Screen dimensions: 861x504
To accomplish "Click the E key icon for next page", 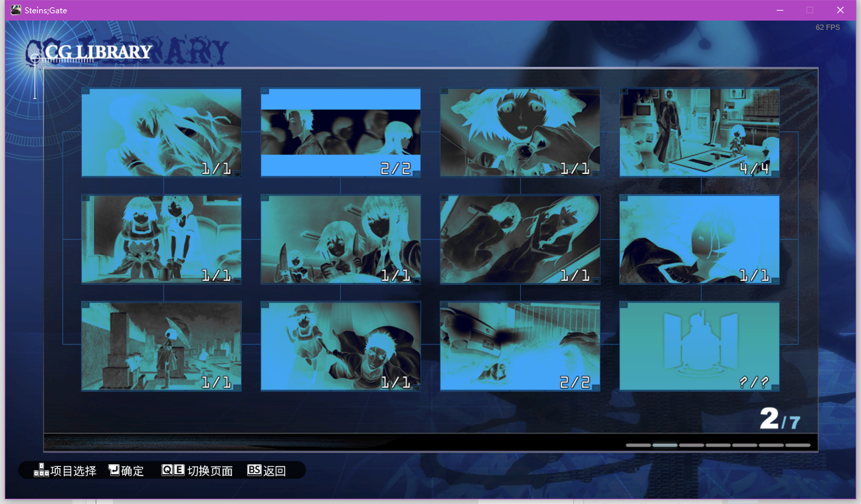I will point(179,470).
